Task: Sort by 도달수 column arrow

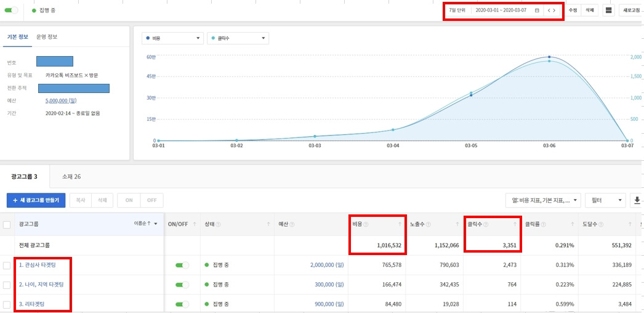Action: click(x=630, y=224)
